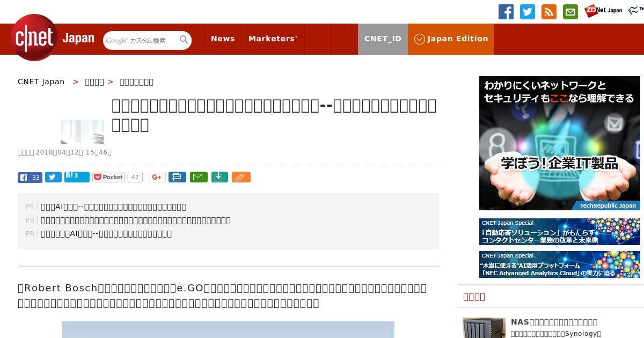Open the contact center solution banner
This screenshot has width=644, height=338.
pyautogui.click(x=560, y=232)
